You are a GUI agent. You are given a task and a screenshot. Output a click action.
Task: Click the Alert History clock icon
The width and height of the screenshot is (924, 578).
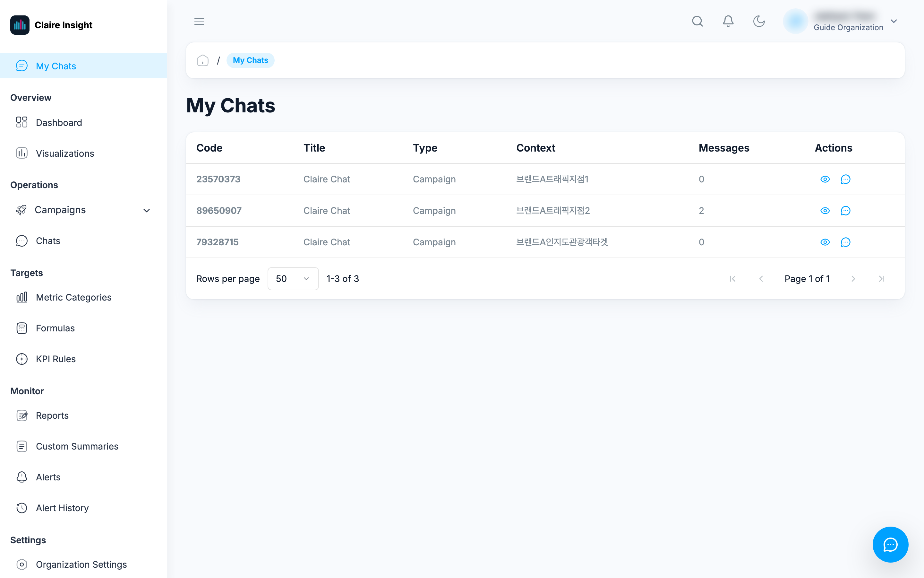point(22,508)
